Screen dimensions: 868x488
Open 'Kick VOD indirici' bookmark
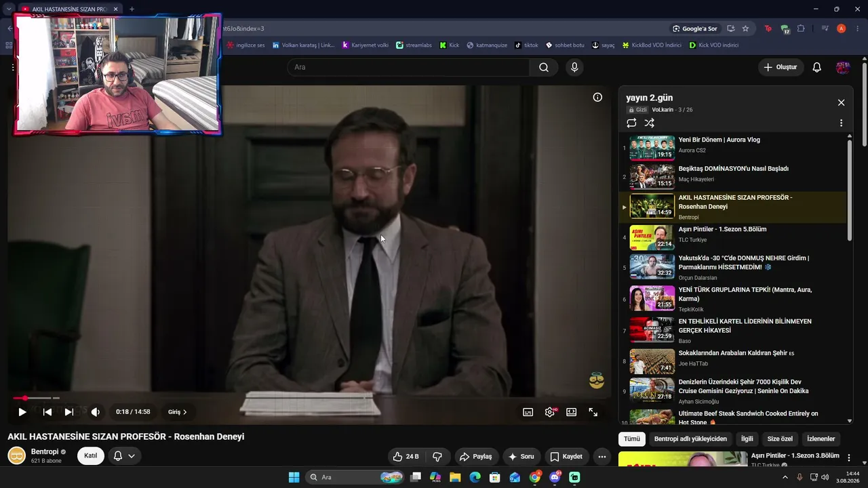point(713,45)
